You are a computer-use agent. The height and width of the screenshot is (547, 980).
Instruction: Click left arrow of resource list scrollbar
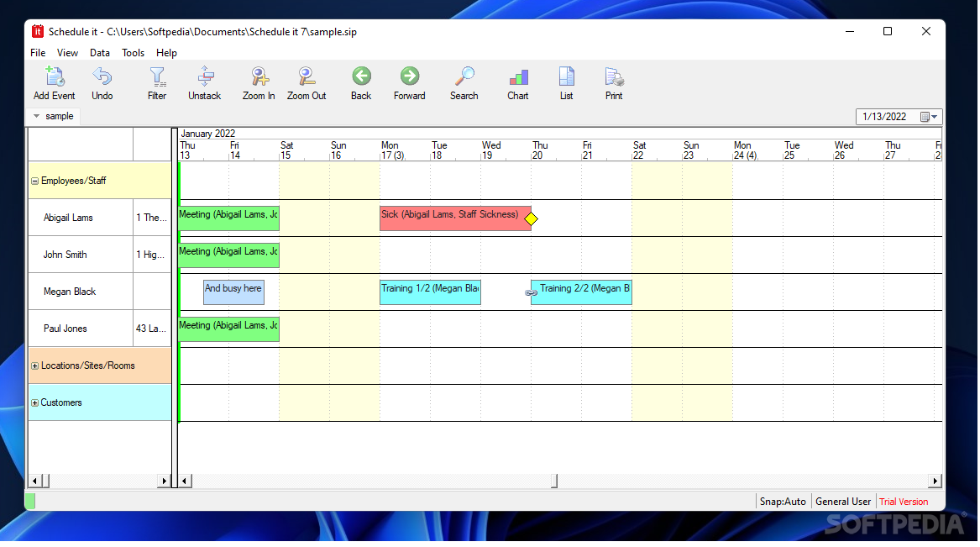pyautogui.click(x=35, y=481)
